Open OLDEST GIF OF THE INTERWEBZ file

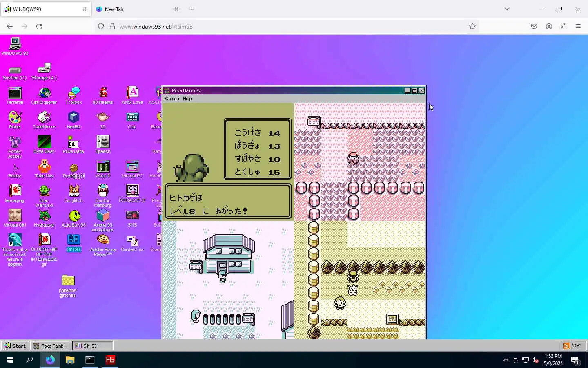point(44,250)
